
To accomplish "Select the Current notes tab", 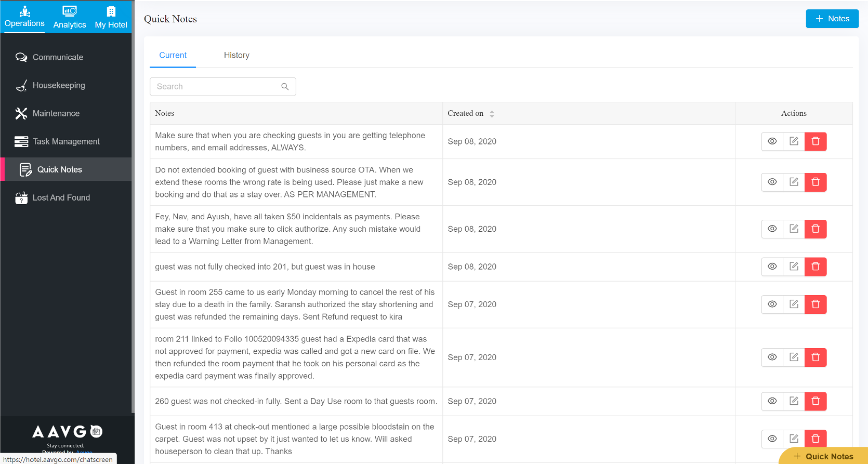I will (173, 55).
